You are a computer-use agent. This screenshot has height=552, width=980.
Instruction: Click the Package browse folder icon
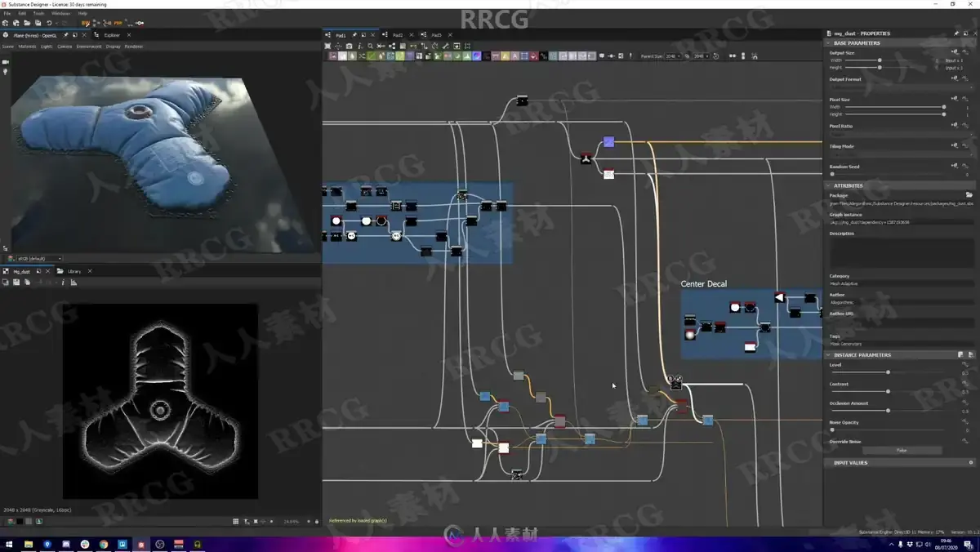click(969, 195)
